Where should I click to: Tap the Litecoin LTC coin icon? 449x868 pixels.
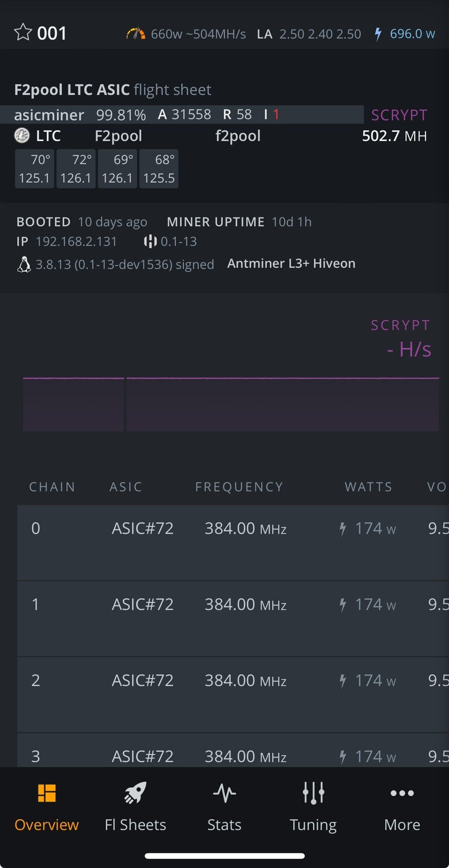click(22, 136)
